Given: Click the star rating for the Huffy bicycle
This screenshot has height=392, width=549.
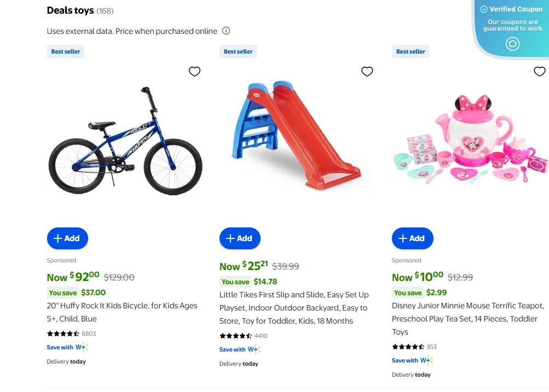Looking at the screenshot, I should click(x=62, y=334).
